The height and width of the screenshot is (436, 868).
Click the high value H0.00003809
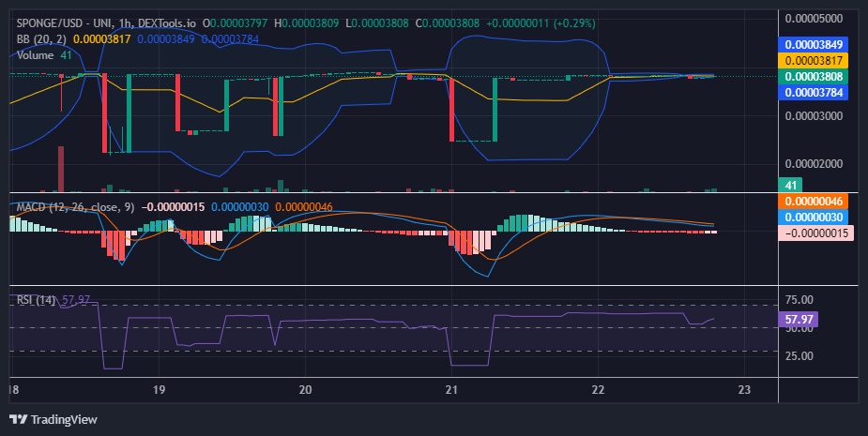(x=306, y=23)
